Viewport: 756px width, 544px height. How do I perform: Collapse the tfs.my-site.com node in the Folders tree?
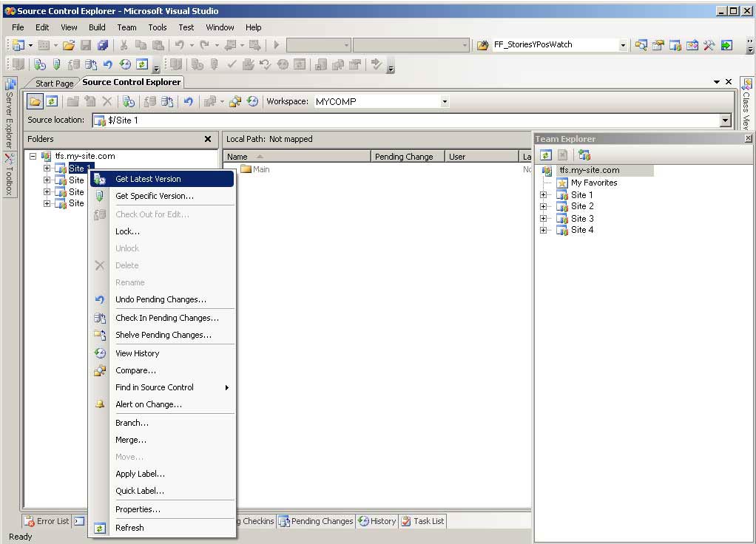coord(33,156)
